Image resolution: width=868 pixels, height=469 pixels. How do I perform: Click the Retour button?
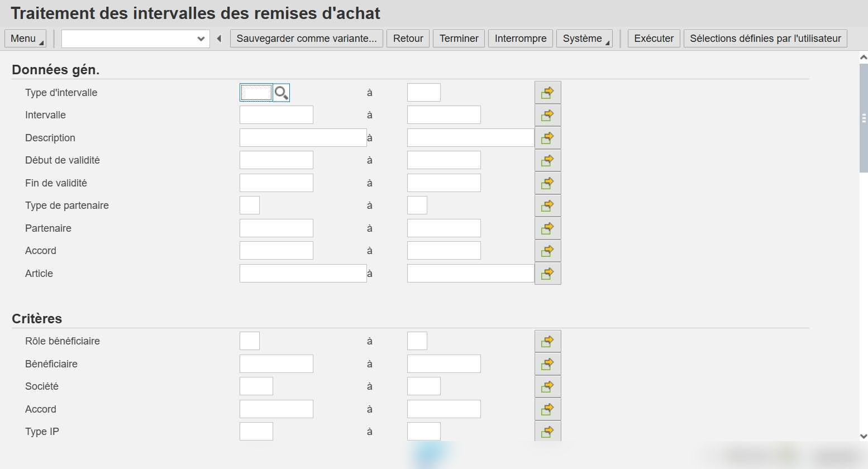click(x=408, y=39)
